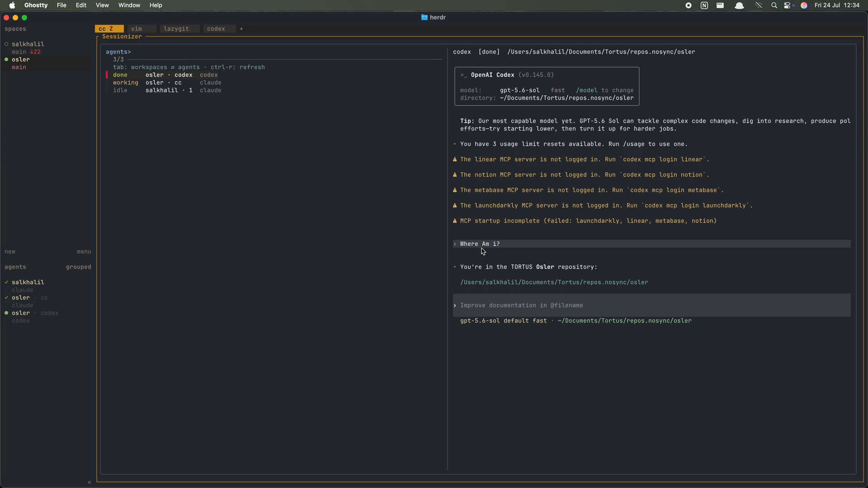Screen dimensions: 868x488
Task: Open Spotlight search in the menu bar
Action: point(774,5)
